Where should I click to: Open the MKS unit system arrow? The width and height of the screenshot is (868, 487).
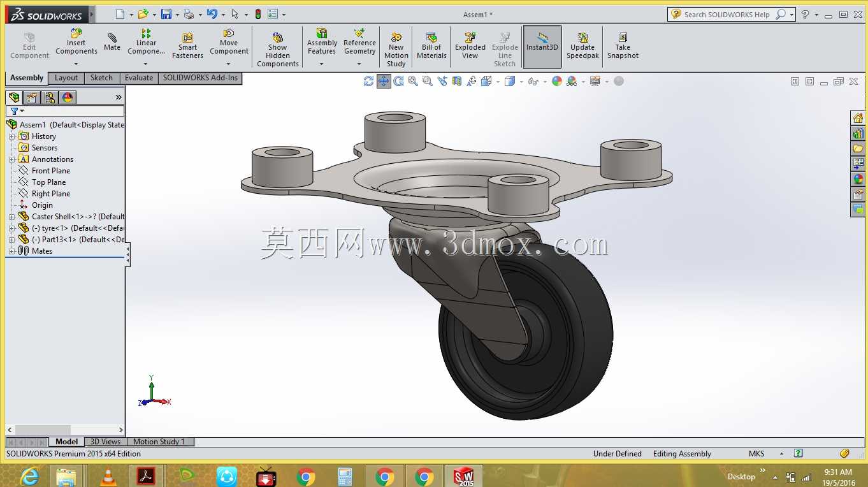point(781,454)
